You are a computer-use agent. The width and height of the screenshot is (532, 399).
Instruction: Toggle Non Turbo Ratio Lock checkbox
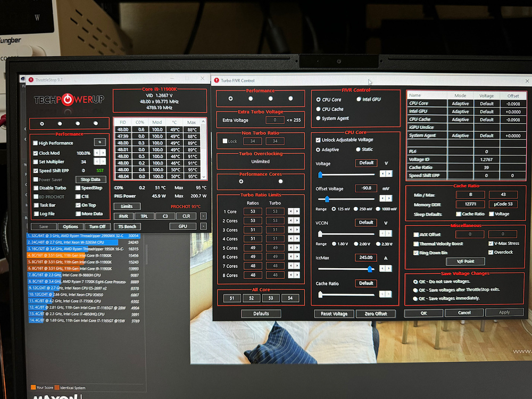pos(225,141)
